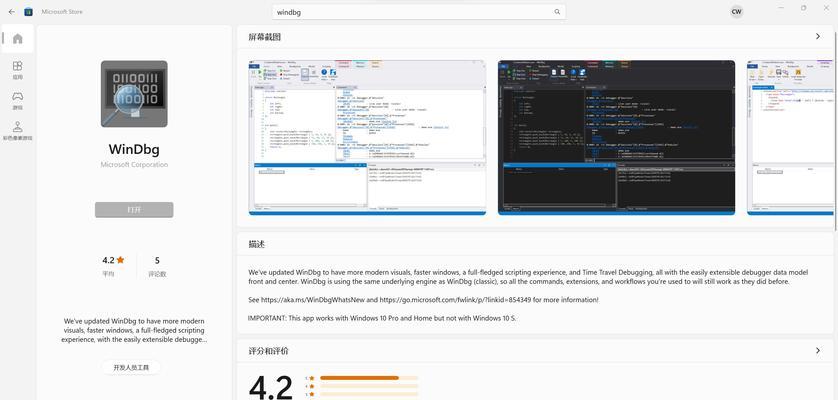Click the Microsoft Store logo icon
Viewport: 838px width, 400px height.
point(28,12)
